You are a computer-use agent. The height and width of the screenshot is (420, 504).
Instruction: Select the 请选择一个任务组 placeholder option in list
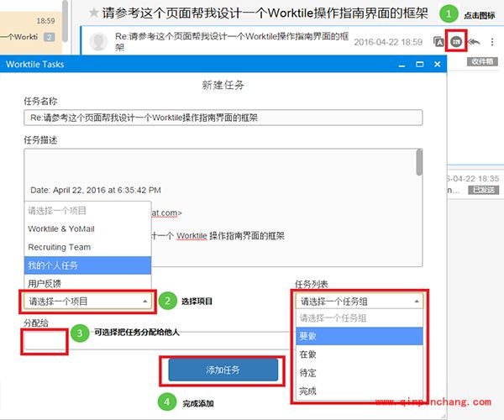point(360,318)
